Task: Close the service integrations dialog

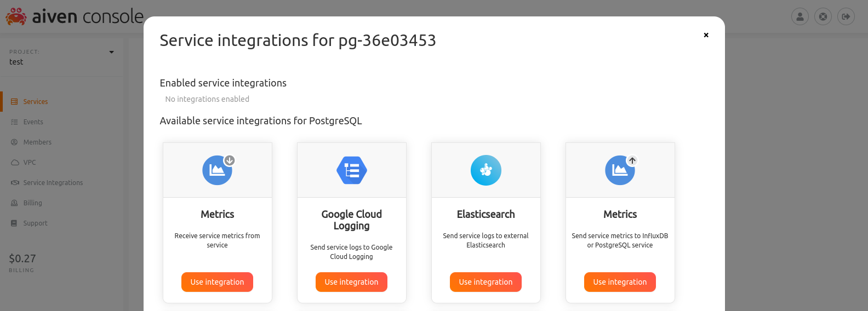Action: click(x=706, y=35)
